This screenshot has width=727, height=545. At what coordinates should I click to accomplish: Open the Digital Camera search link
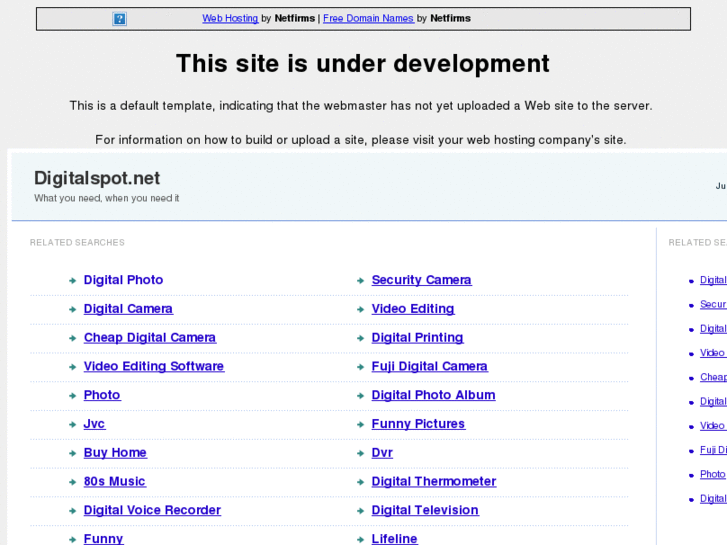pos(128,308)
